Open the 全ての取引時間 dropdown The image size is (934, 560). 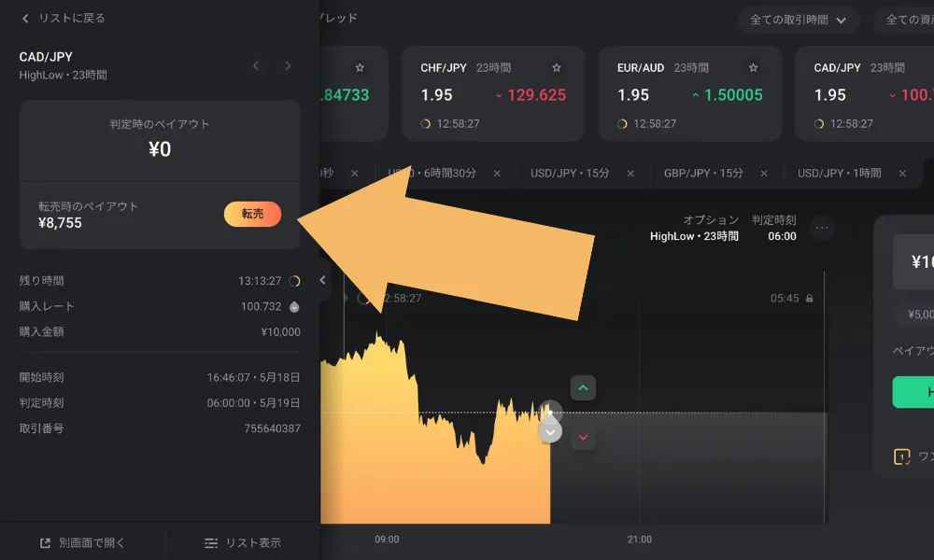[x=799, y=20]
